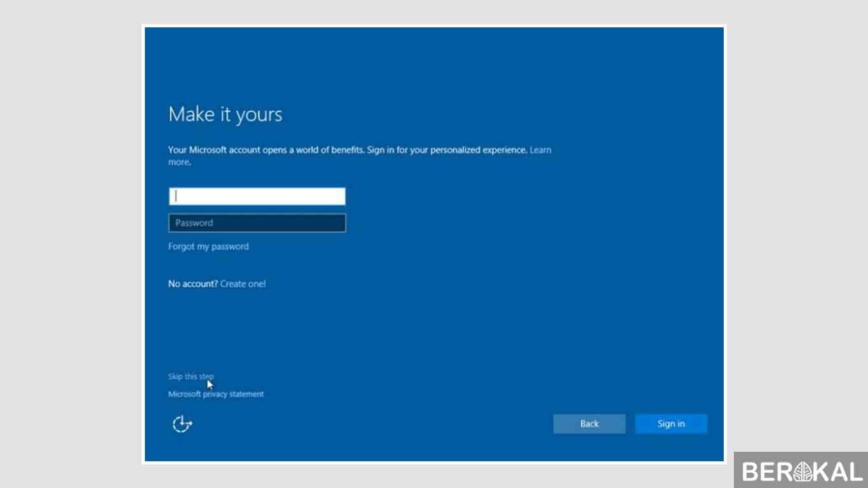Click the Skip this step link
This screenshot has width=868, height=488.
pyautogui.click(x=191, y=377)
